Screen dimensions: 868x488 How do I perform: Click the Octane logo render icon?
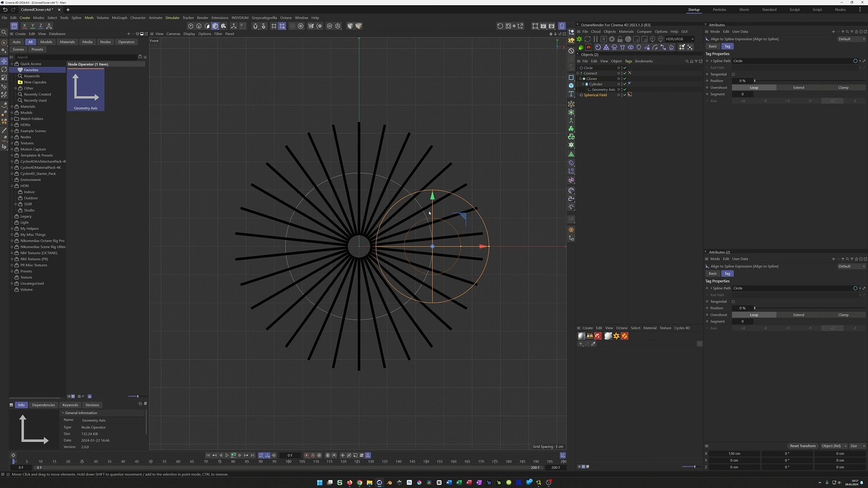click(x=579, y=39)
